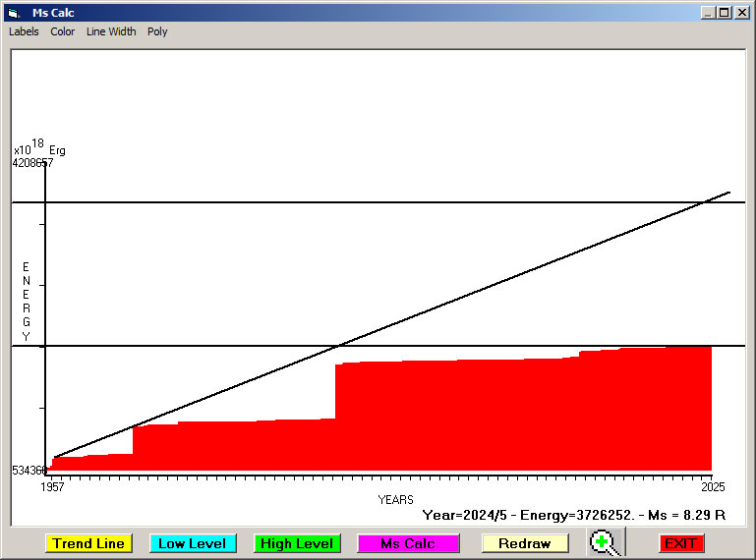Click the magnifier zoom-in icon
Image resolution: width=756 pixels, height=560 pixels.
point(607,542)
